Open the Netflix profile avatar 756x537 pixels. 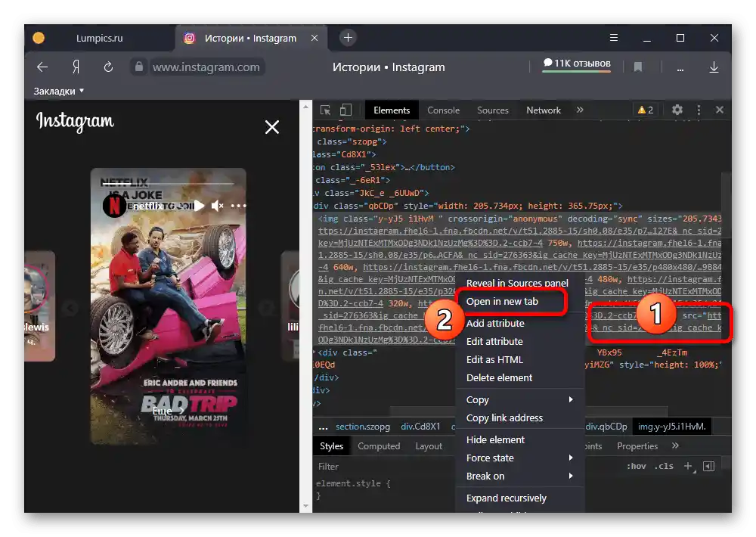click(114, 206)
